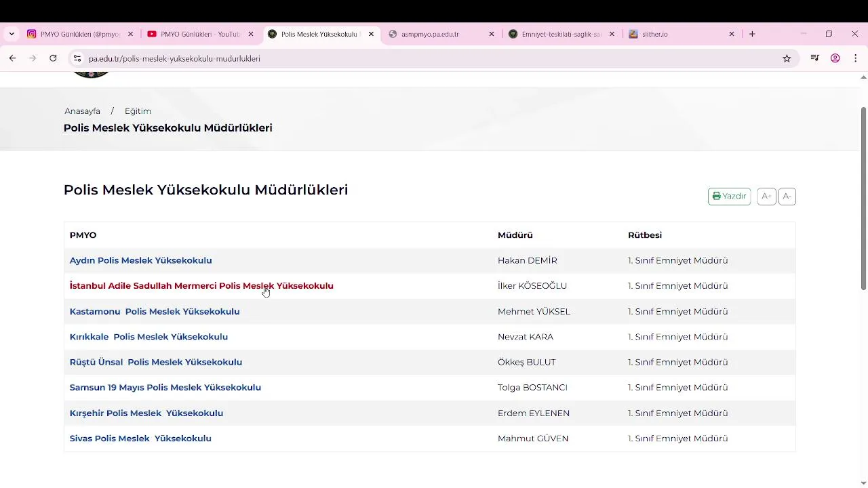The width and height of the screenshot is (868, 488).
Task: Bookmark this page with the star icon
Action: tap(787, 58)
